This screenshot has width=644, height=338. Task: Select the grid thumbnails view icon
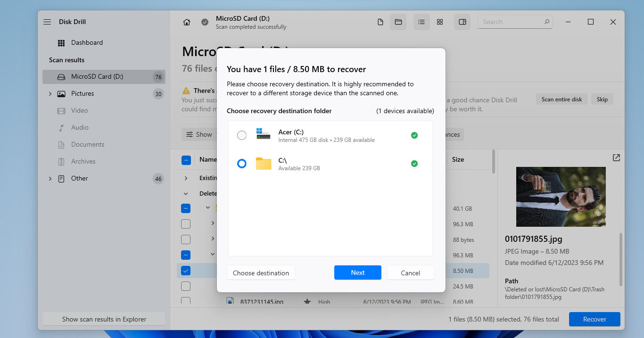[440, 22]
